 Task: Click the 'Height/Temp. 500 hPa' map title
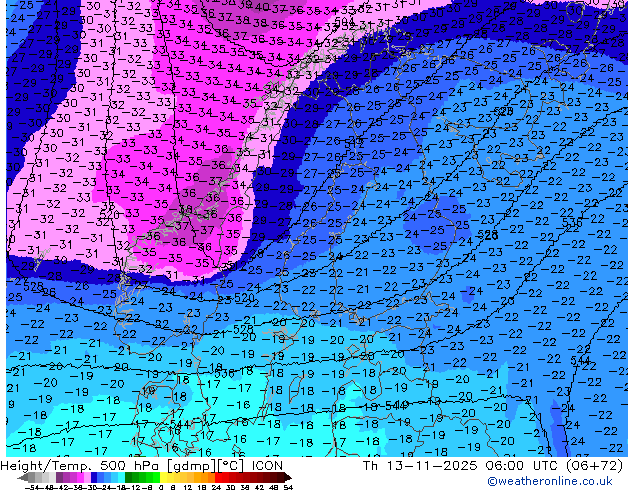click(80, 465)
